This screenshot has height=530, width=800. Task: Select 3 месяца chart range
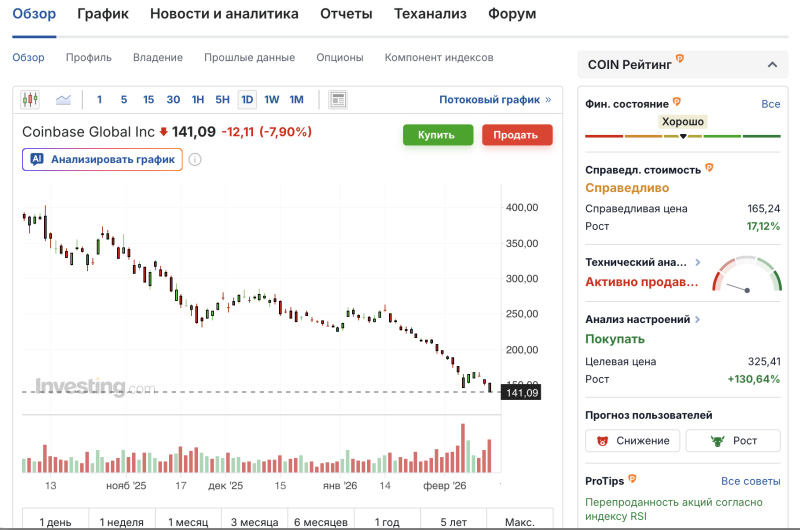click(254, 521)
